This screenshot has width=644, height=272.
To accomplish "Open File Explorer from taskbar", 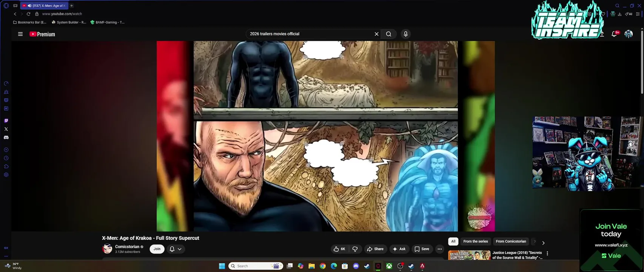I will click(x=311, y=266).
